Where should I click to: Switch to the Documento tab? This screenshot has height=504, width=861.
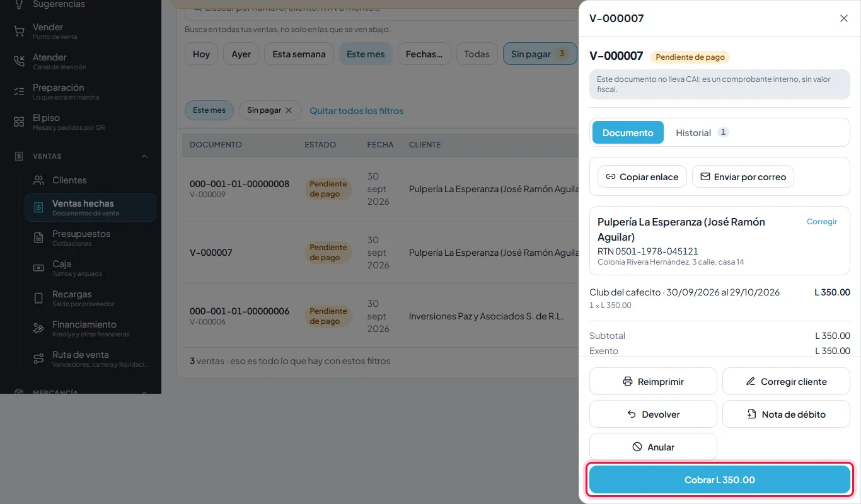point(628,132)
